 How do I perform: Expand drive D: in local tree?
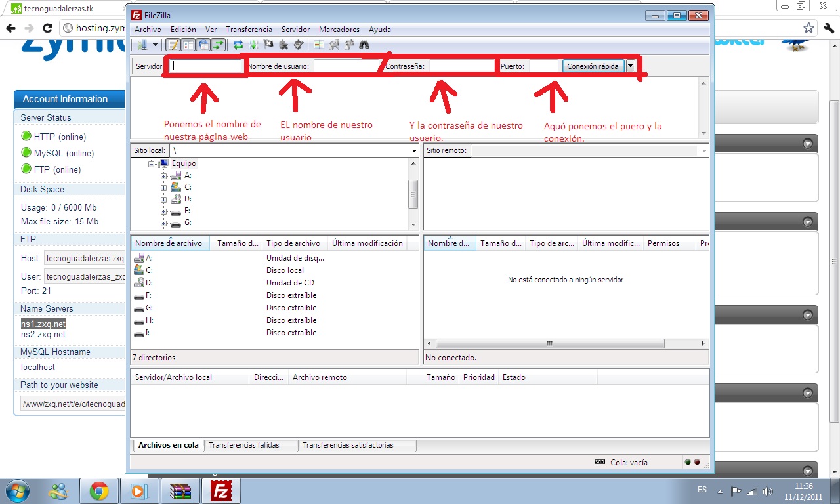(163, 199)
